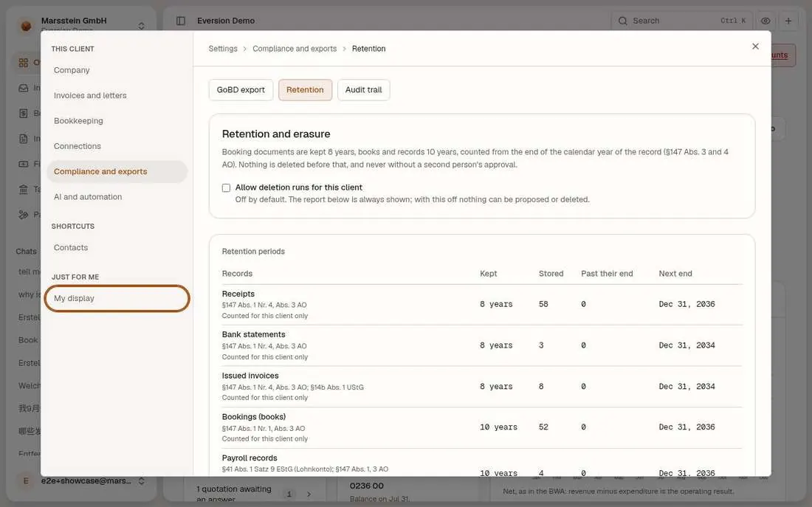The width and height of the screenshot is (812, 507).
Task: Click the Payroll records row title
Action: pos(250,458)
